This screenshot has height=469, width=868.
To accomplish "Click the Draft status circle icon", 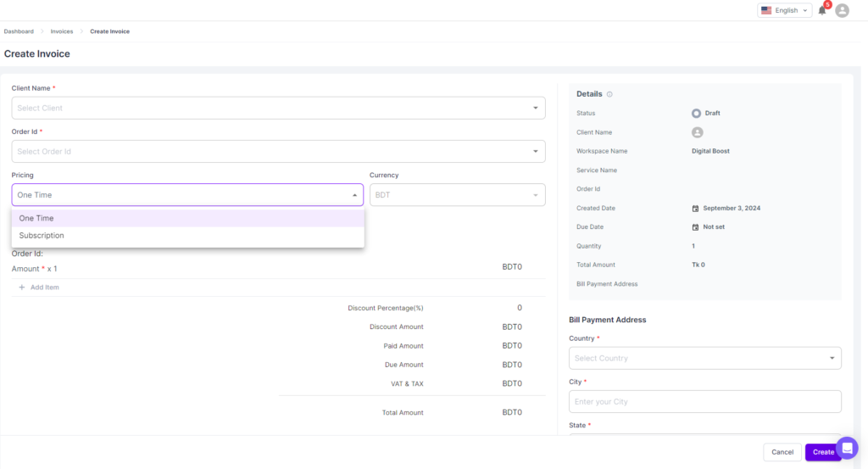I will (x=696, y=113).
